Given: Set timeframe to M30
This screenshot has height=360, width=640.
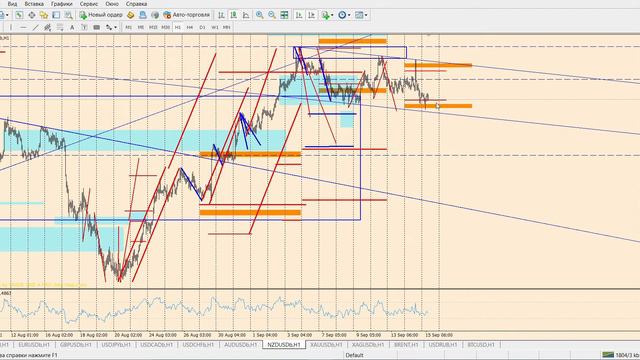Looking at the screenshot, I should coord(165,27).
